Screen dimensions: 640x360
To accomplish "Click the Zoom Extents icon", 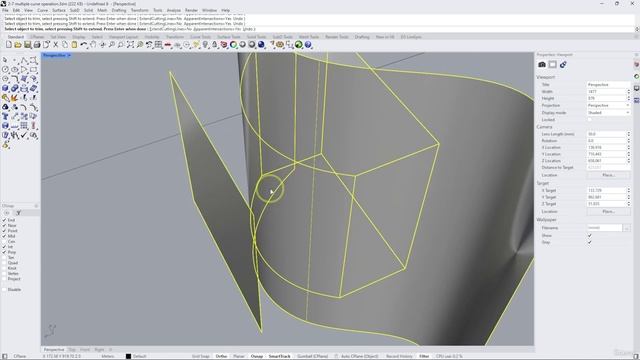I will (x=130, y=44).
